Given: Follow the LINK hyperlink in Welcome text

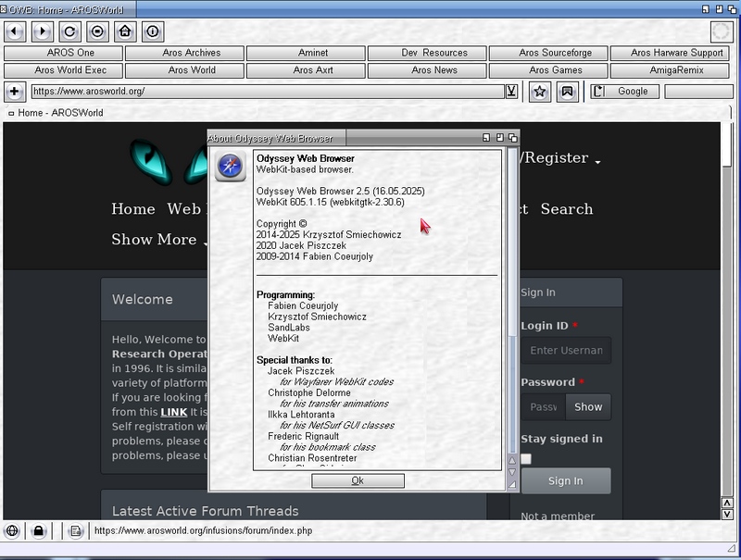Looking at the screenshot, I should (x=174, y=412).
